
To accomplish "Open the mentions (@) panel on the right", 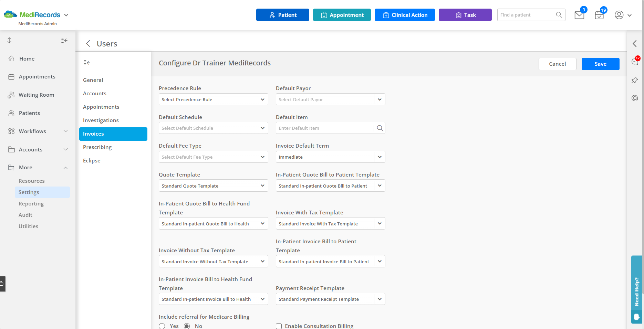I will pos(635,98).
